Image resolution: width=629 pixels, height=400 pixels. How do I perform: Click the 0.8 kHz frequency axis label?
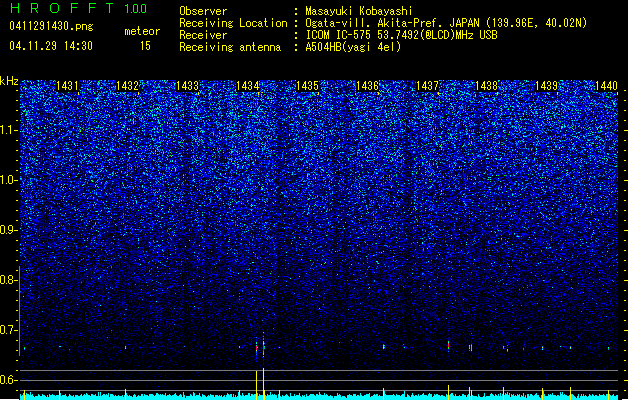coord(8,280)
